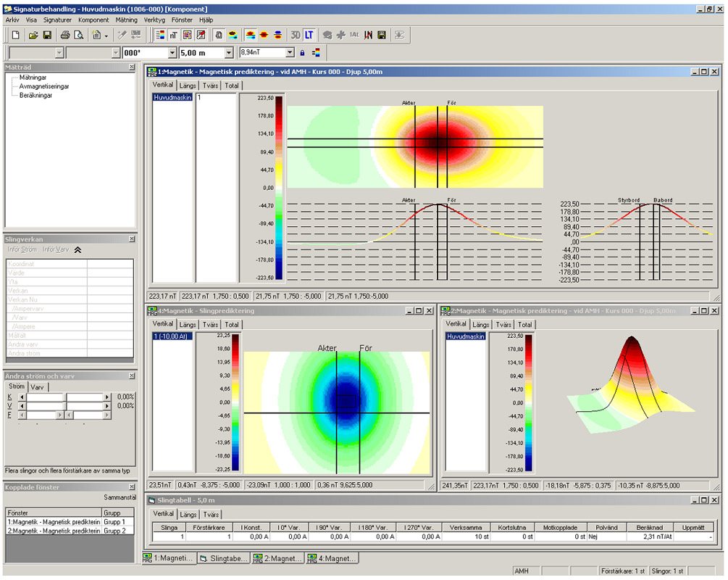728x580 pixels.
Task: Open the Fönster menu
Action: tap(182, 20)
